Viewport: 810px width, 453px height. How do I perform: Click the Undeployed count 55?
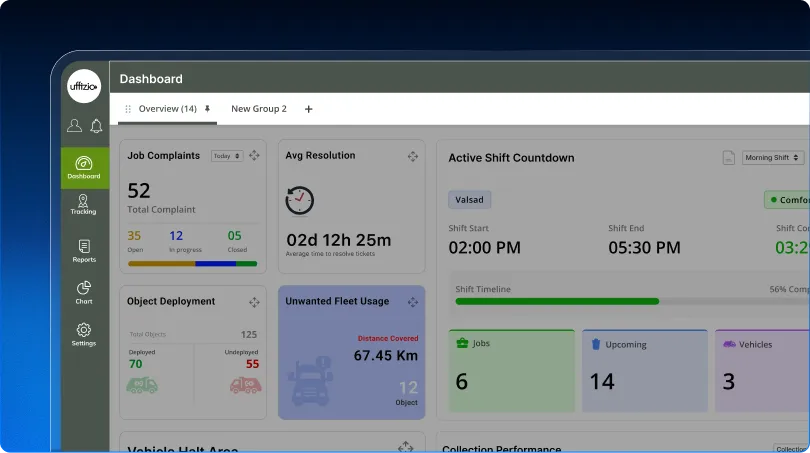tap(252, 364)
